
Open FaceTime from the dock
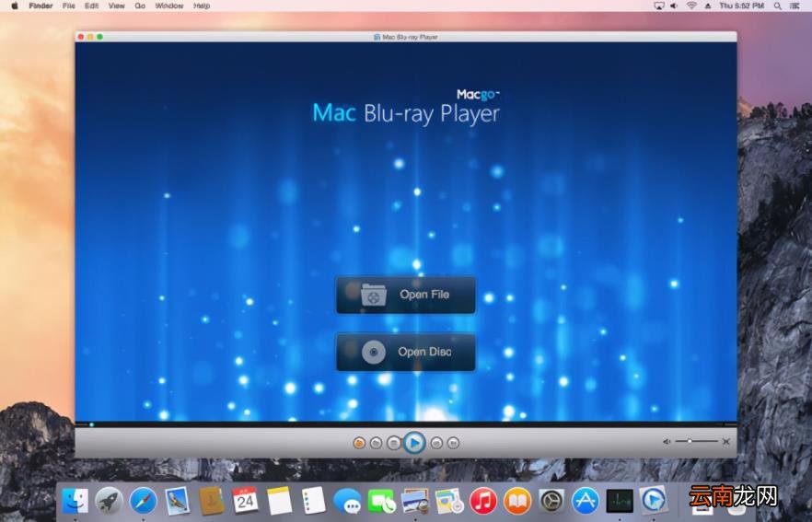381,501
